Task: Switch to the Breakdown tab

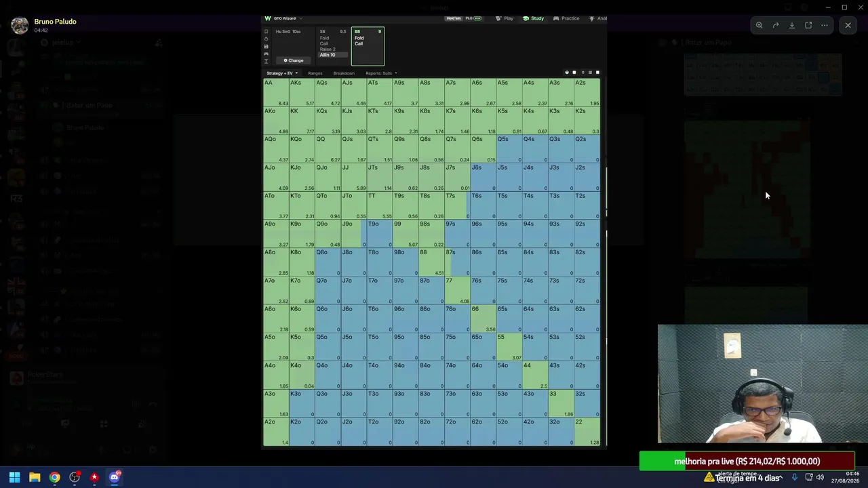Action: [344, 73]
